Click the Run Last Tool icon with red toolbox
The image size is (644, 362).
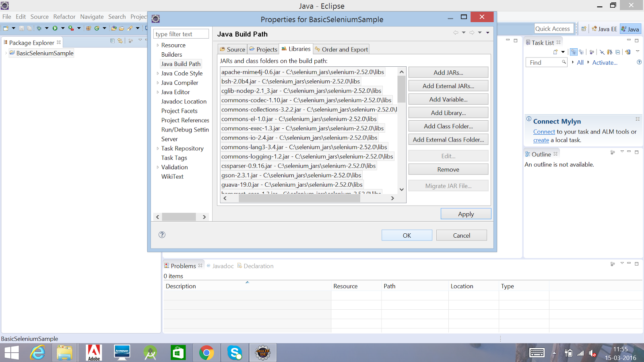tap(71, 28)
